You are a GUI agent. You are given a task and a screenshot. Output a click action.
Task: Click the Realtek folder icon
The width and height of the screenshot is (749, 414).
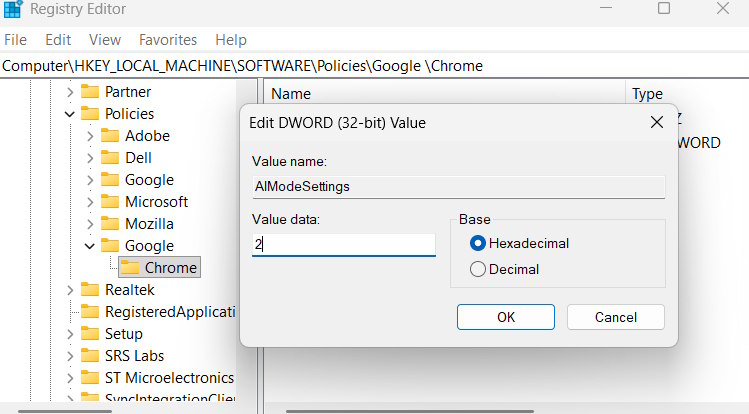point(90,289)
